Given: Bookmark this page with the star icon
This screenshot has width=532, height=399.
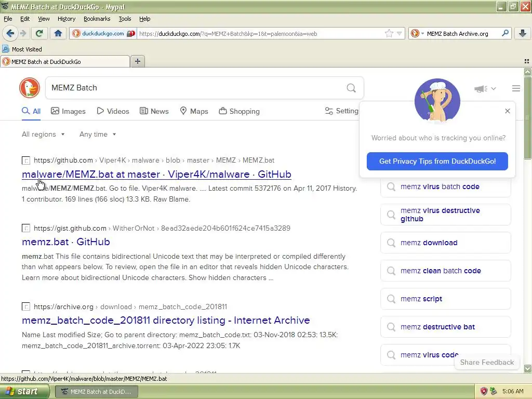Looking at the screenshot, I should click(389, 33).
